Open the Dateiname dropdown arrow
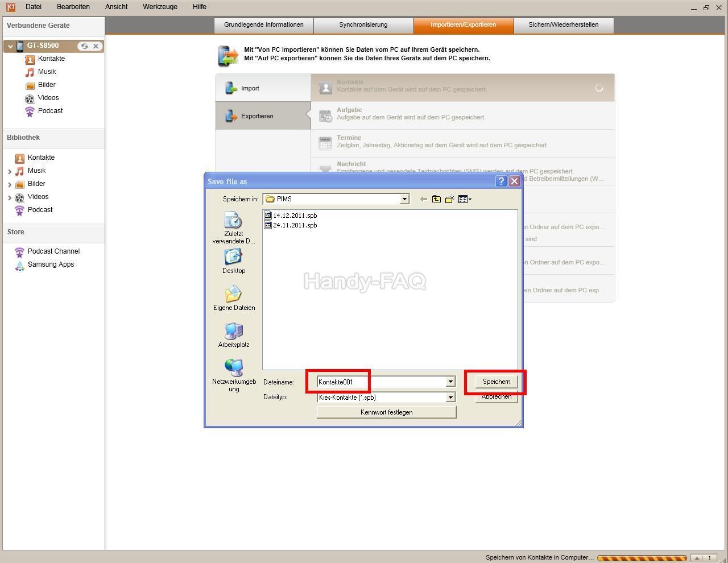This screenshot has height=563, width=728. [450, 382]
